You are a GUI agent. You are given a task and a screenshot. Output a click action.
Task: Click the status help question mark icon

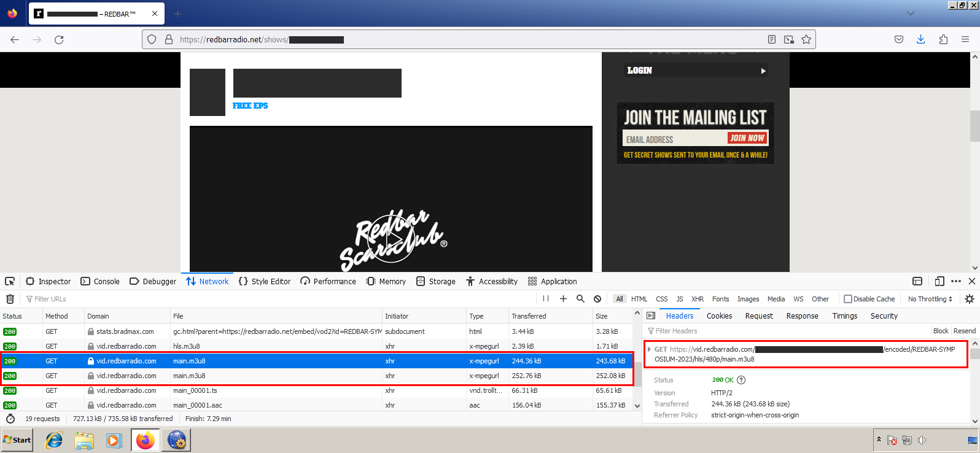[741, 380]
